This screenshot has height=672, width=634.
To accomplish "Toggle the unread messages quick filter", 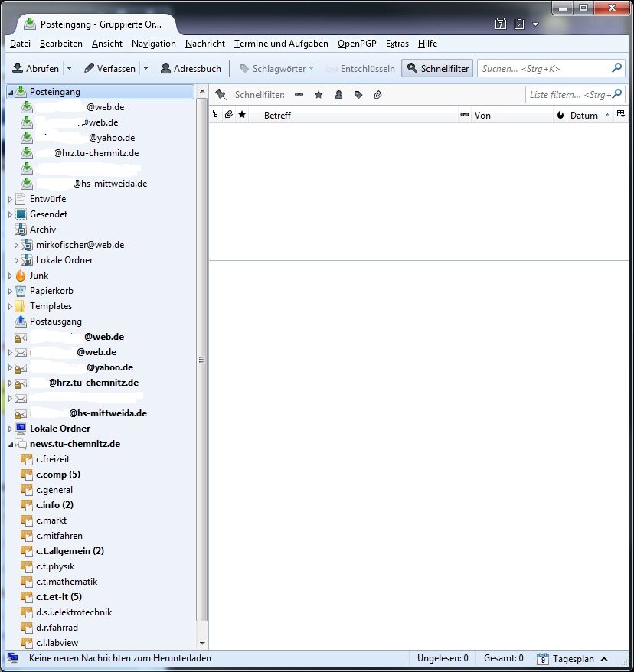I will 299,95.
